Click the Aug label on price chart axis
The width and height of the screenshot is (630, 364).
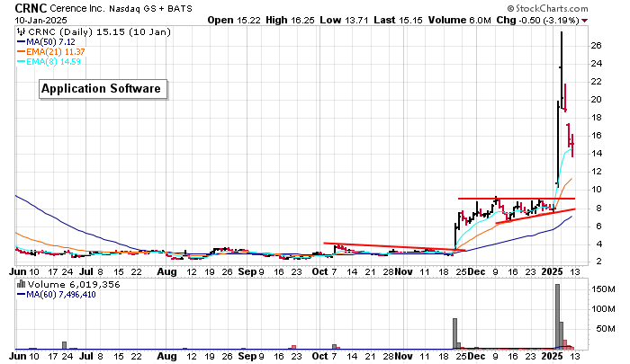(x=166, y=271)
